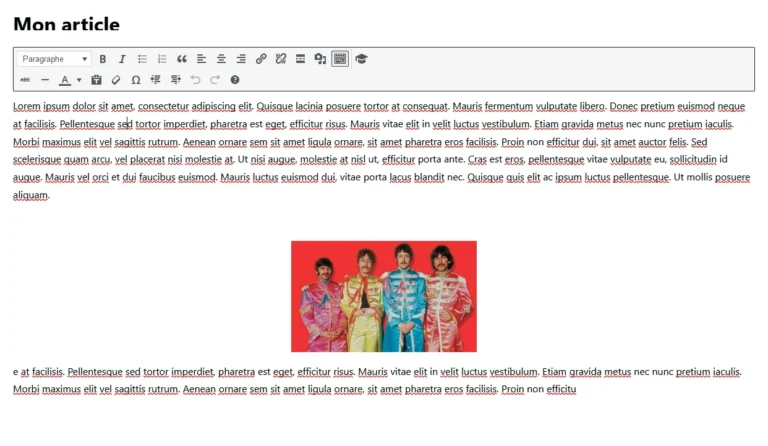Insert a numbered list
768x446 pixels.
pos(162,59)
